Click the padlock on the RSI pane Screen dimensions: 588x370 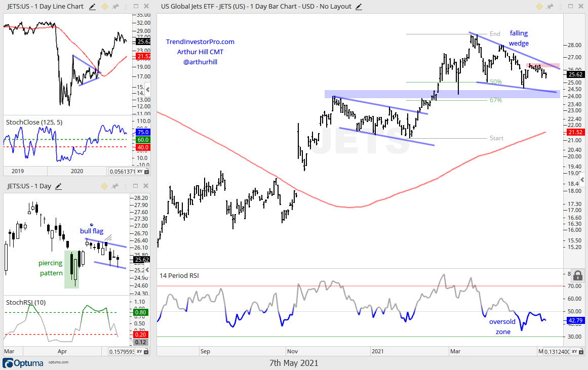pos(578,275)
